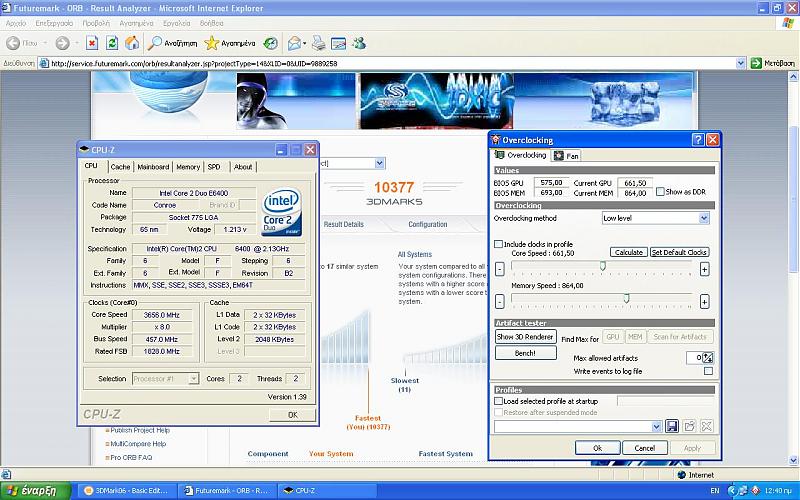
Task: Click the Messenger people toolbar icon
Action: coord(359,43)
